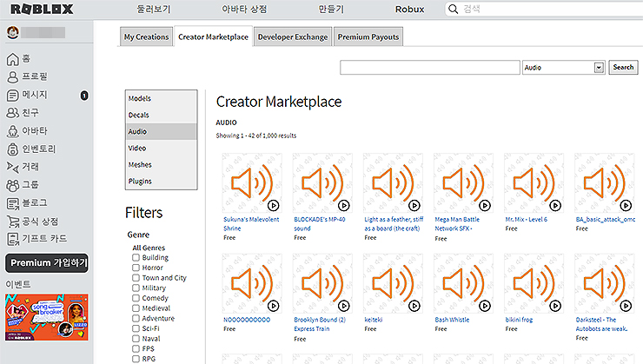The image size is (643, 364).
Task: Check the Naval genre filter
Action: pos(136,339)
